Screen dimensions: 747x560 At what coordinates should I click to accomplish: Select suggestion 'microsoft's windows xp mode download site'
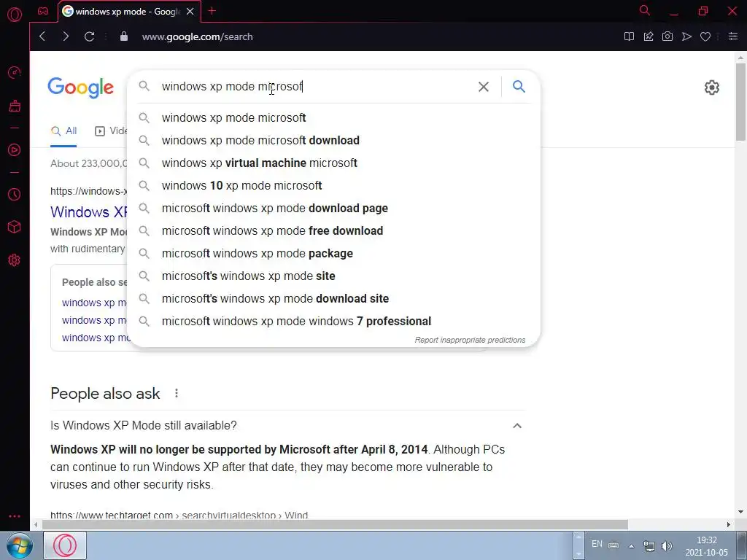tap(333, 298)
